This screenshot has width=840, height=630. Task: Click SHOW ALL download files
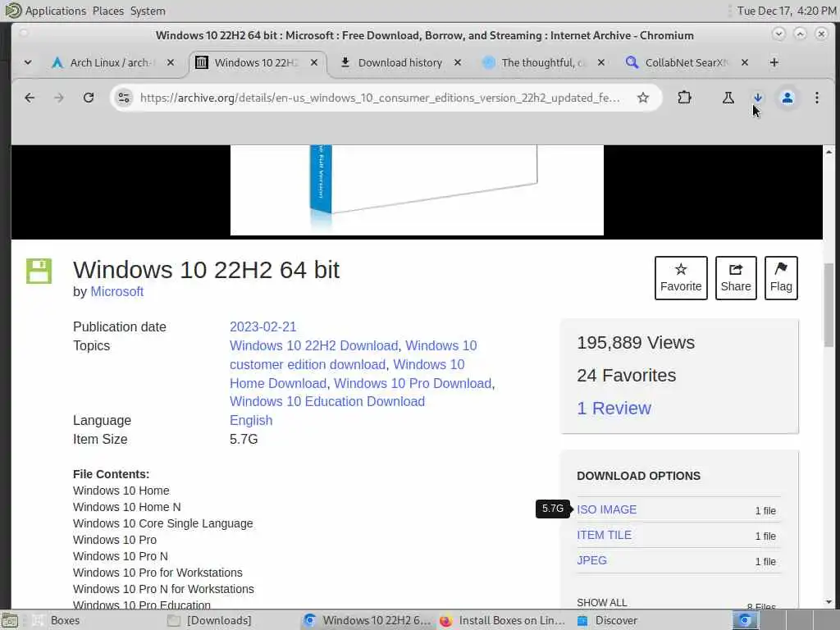click(601, 603)
